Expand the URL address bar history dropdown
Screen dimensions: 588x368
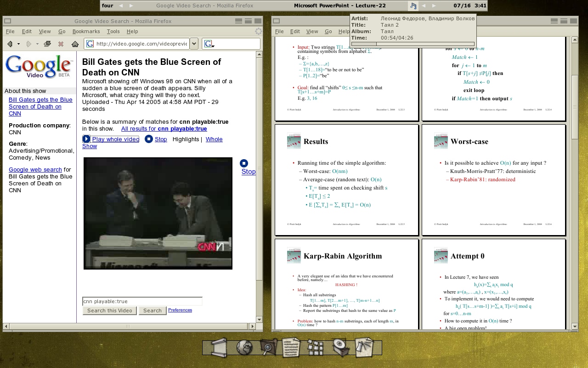(194, 44)
